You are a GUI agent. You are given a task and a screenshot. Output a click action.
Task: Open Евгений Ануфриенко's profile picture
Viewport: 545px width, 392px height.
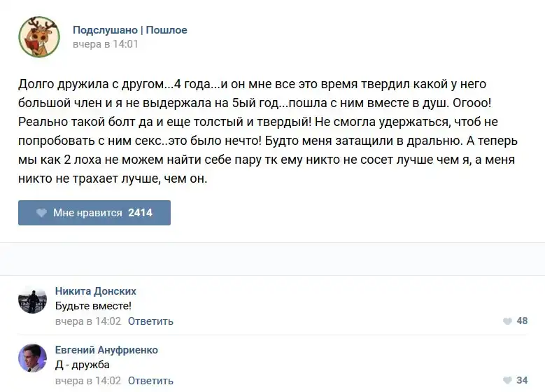pyautogui.click(x=32, y=358)
